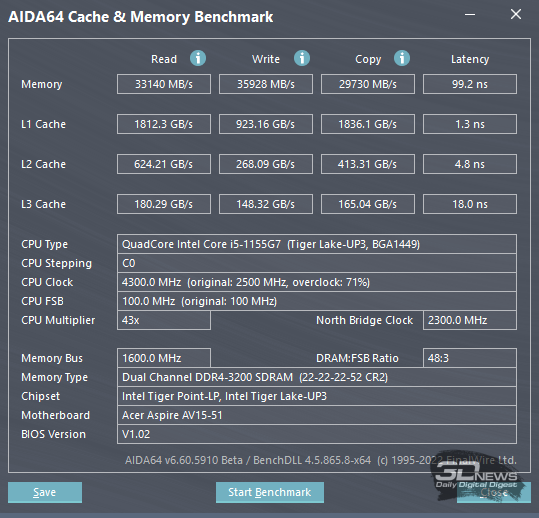Click the Write column header

[266, 59]
